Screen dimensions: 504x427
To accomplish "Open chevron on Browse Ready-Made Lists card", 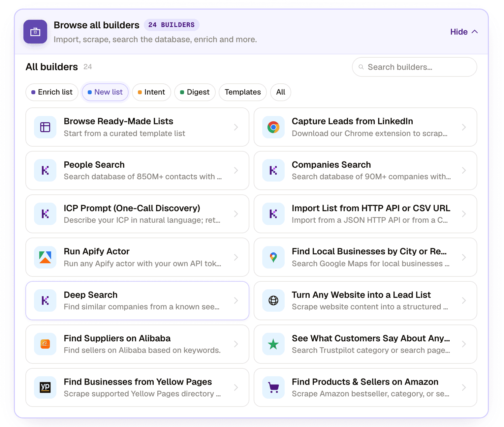I will (x=236, y=127).
